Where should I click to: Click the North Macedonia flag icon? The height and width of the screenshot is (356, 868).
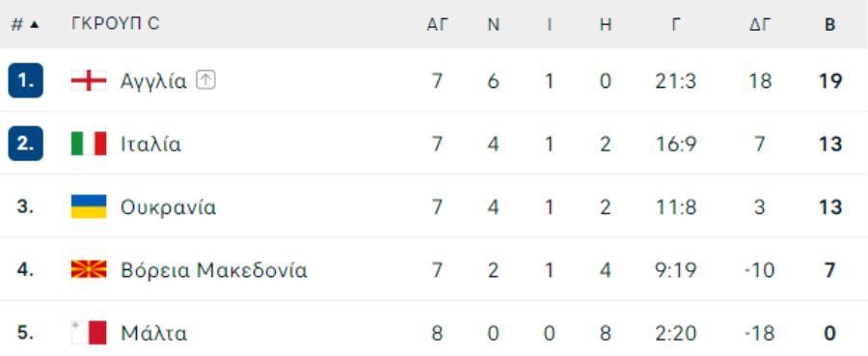(89, 269)
